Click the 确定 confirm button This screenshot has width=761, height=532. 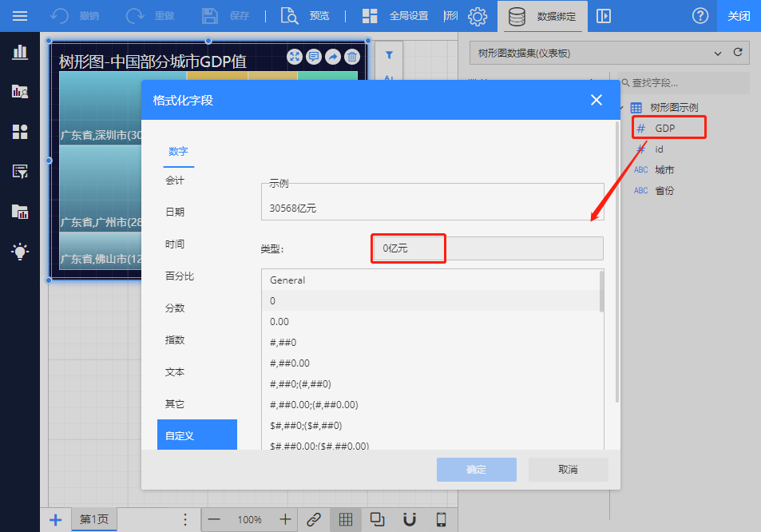(476, 469)
